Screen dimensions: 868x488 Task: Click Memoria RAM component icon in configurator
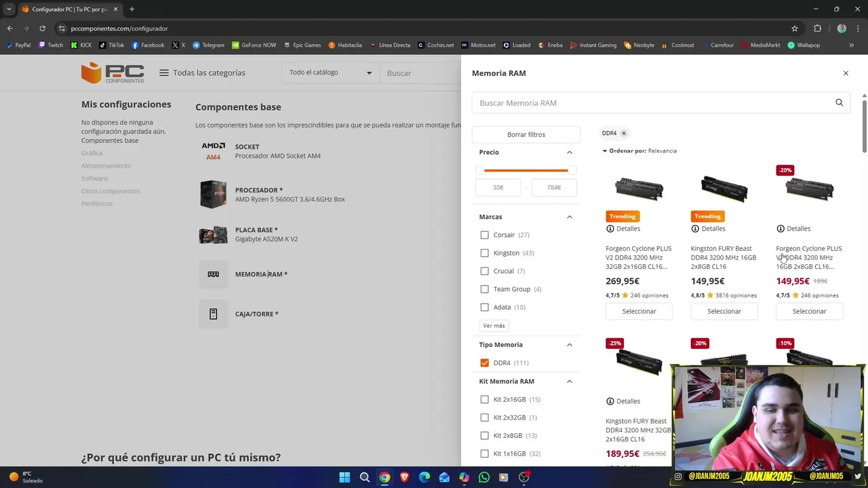(213, 274)
